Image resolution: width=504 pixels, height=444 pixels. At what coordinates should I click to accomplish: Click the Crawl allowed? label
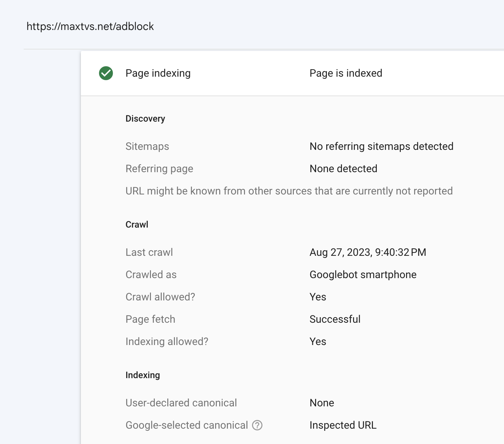[x=160, y=297]
